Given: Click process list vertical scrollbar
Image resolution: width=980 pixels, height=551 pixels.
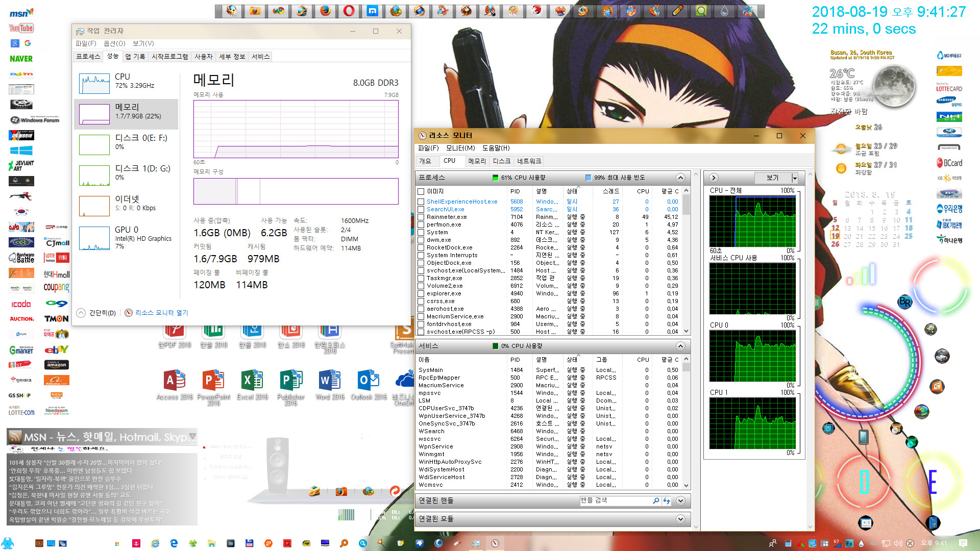Looking at the screenshot, I should pyautogui.click(x=686, y=261).
